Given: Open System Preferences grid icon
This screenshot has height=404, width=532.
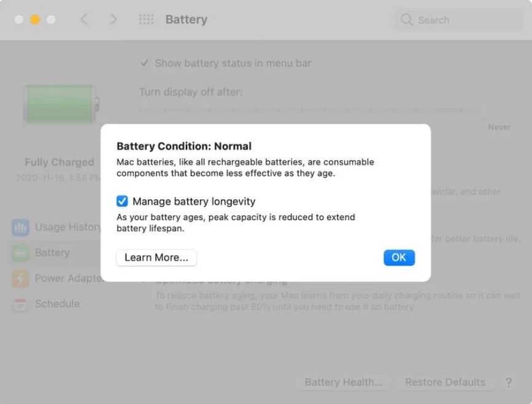Looking at the screenshot, I should pos(146,20).
